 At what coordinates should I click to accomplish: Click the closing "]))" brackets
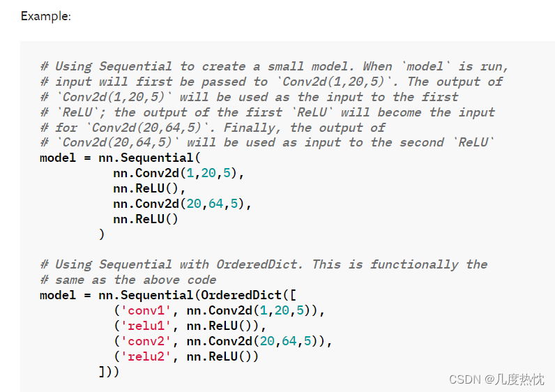coord(109,372)
